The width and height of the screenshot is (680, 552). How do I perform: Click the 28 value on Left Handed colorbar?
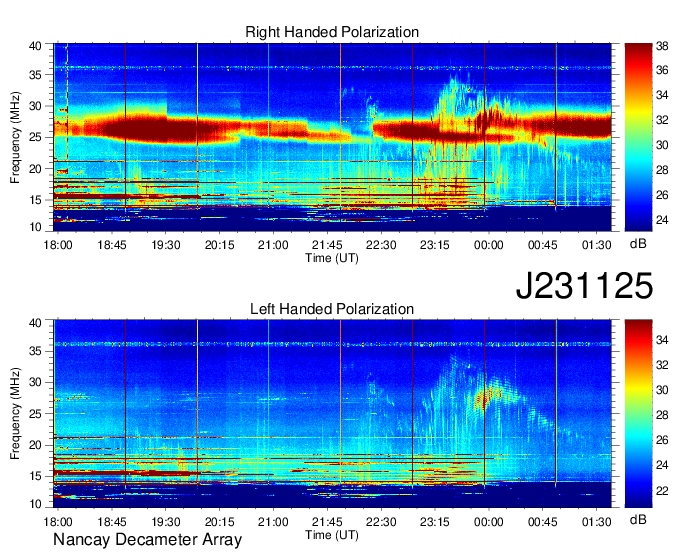tap(662, 415)
